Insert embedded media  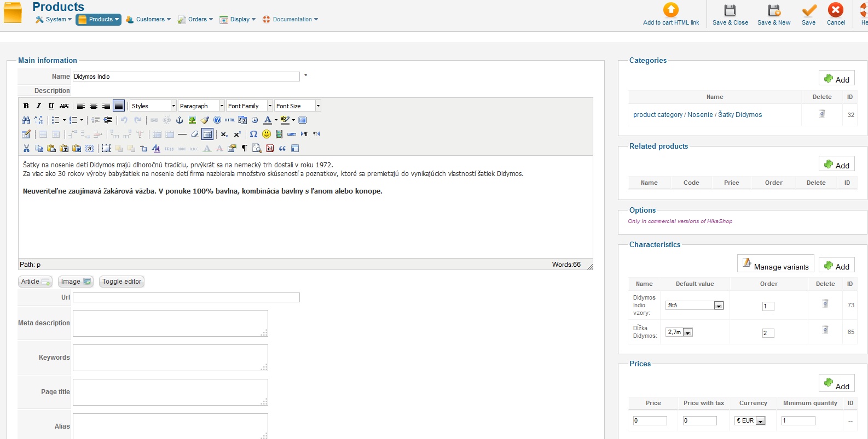click(x=279, y=134)
